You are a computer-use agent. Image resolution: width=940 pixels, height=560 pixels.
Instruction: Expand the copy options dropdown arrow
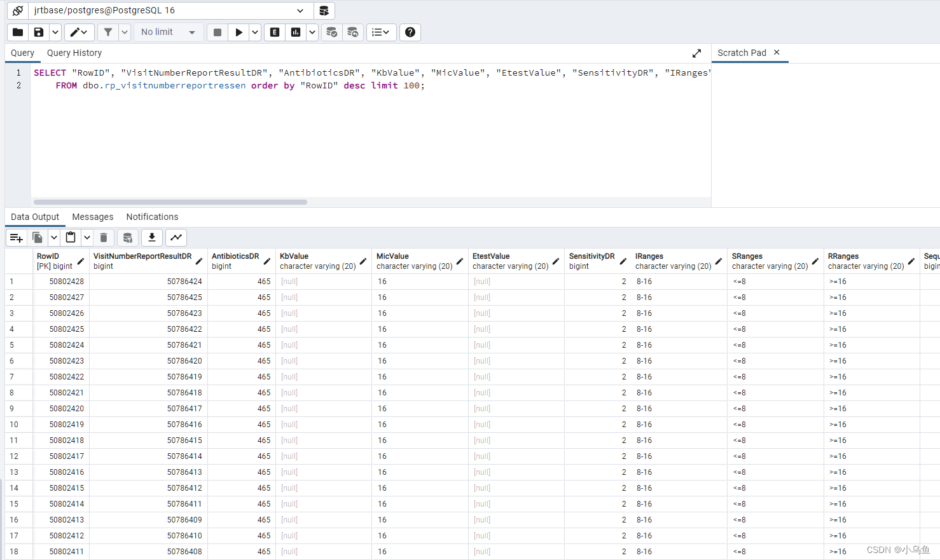pos(54,238)
